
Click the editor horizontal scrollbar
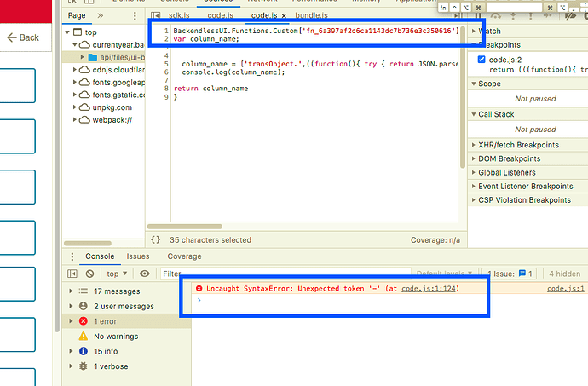(x=185, y=227)
